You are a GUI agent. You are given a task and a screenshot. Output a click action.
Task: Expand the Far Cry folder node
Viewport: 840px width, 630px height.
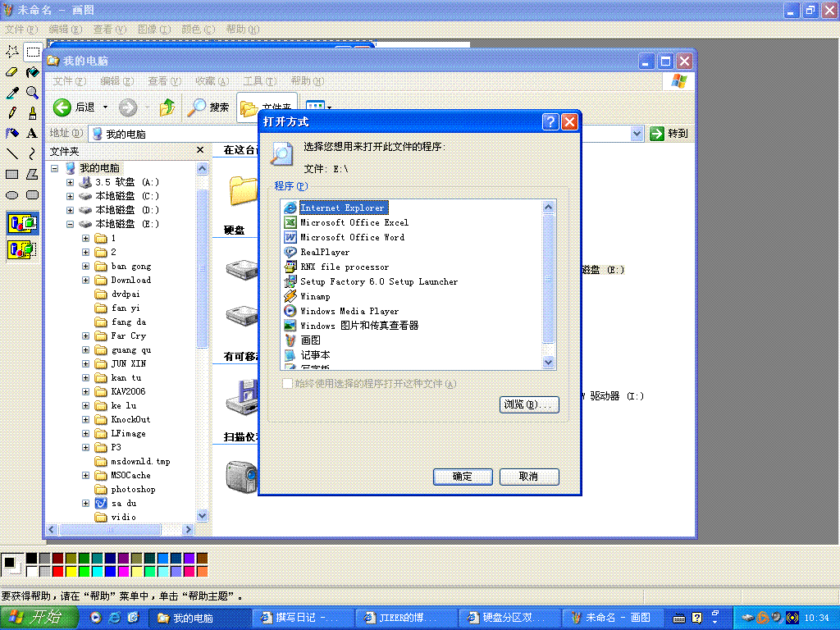pyautogui.click(x=85, y=336)
